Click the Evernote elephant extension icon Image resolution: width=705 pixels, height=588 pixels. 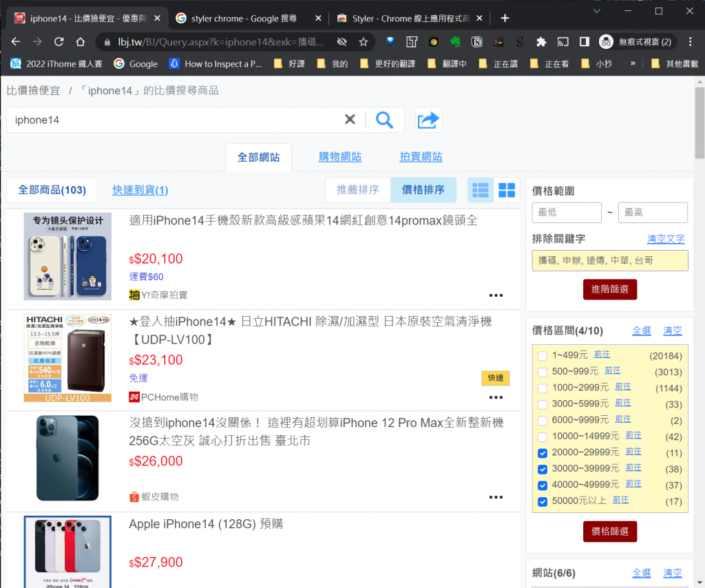coord(455,42)
